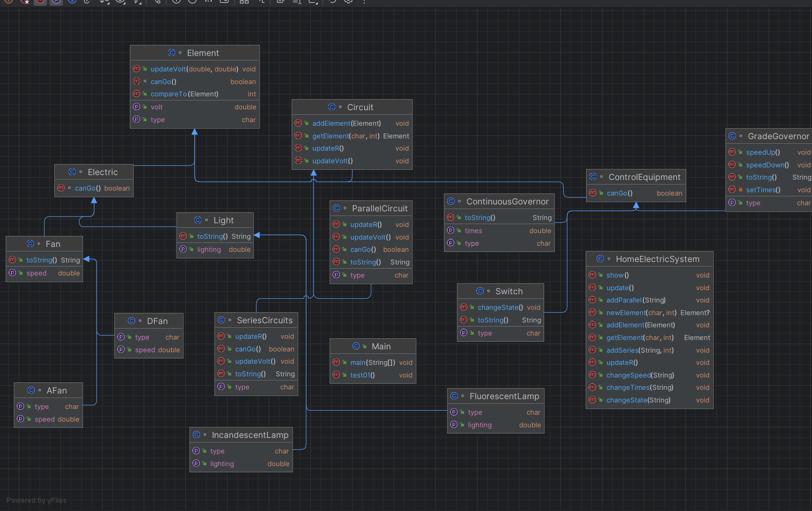Click the class icon beside Element
The width and height of the screenshot is (812, 511).
tap(172, 53)
